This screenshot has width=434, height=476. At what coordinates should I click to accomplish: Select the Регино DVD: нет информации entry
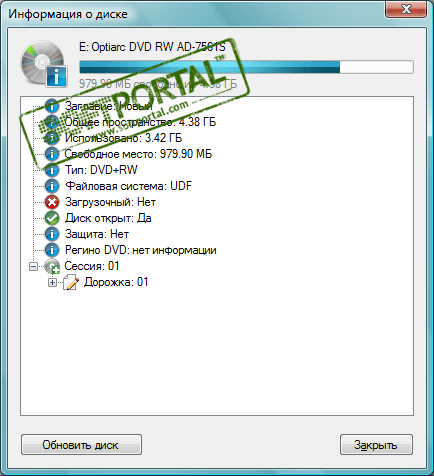click(141, 250)
